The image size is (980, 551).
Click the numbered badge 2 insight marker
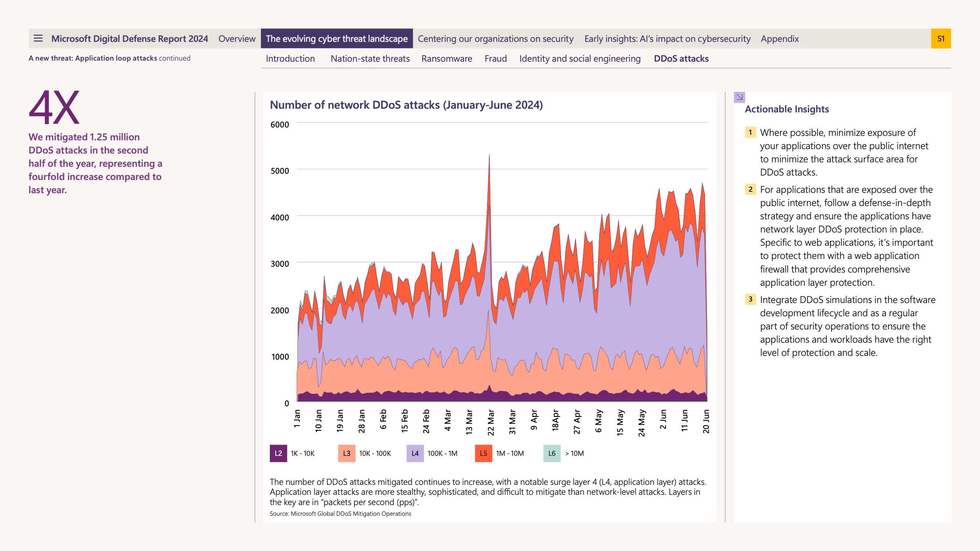(750, 189)
